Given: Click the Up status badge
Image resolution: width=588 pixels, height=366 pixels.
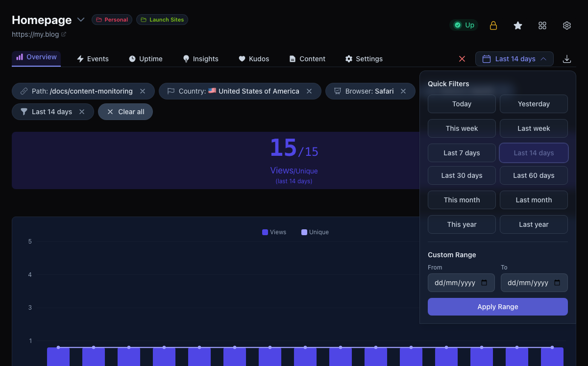Looking at the screenshot, I should pos(464,25).
